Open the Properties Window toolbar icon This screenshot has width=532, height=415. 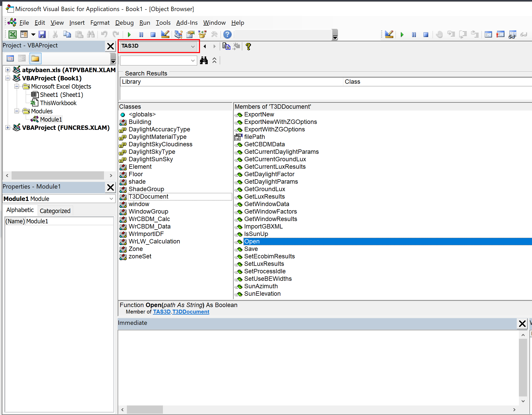click(x=190, y=34)
